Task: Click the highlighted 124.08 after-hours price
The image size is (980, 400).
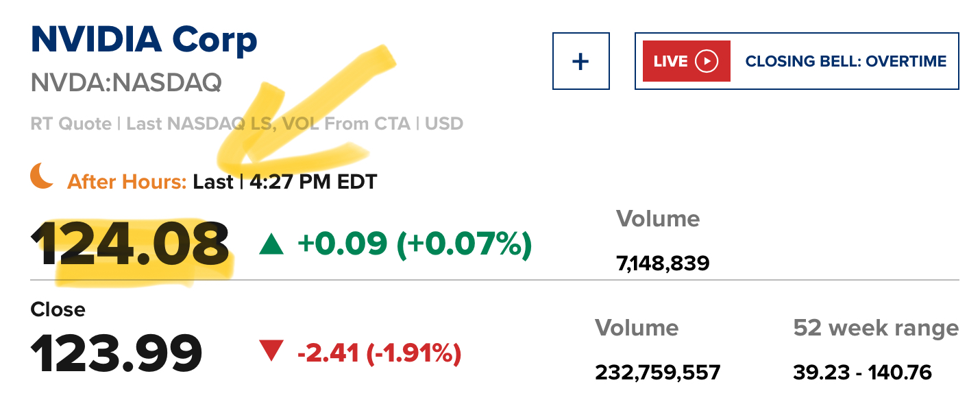Action: pyautogui.click(x=130, y=245)
